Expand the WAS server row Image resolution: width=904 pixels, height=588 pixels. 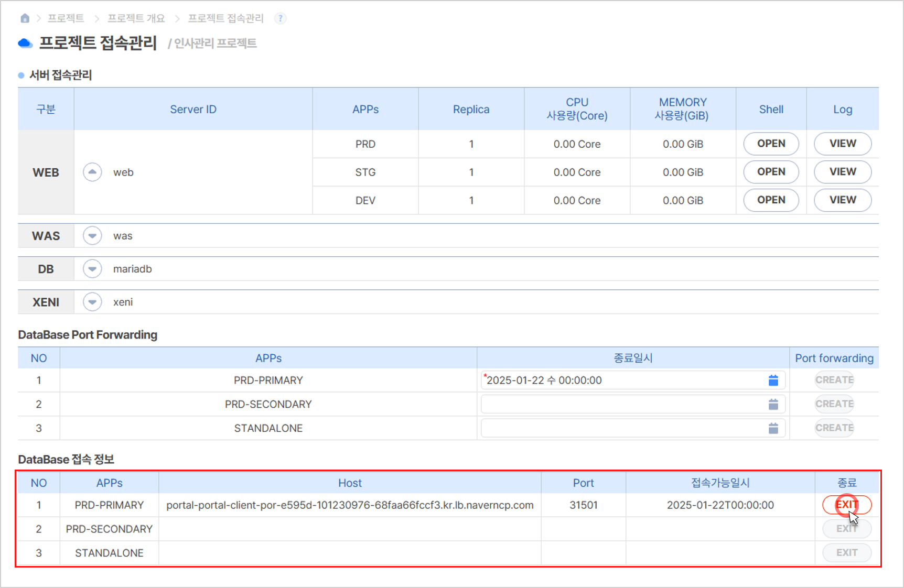(92, 236)
